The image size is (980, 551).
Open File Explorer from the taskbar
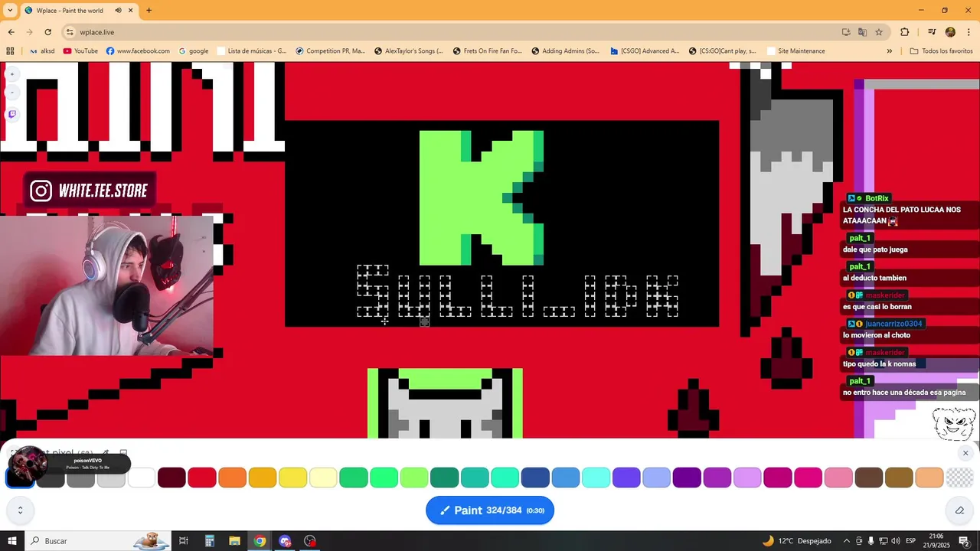(x=234, y=541)
